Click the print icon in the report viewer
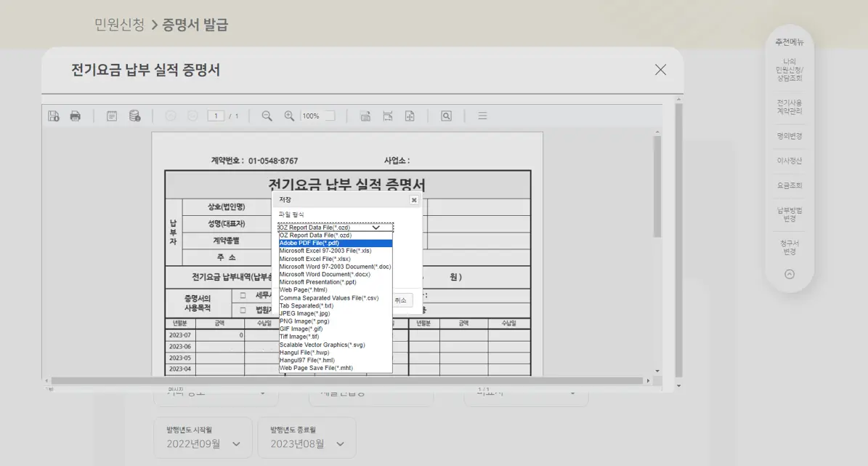The height and width of the screenshot is (466, 868). 76,115
